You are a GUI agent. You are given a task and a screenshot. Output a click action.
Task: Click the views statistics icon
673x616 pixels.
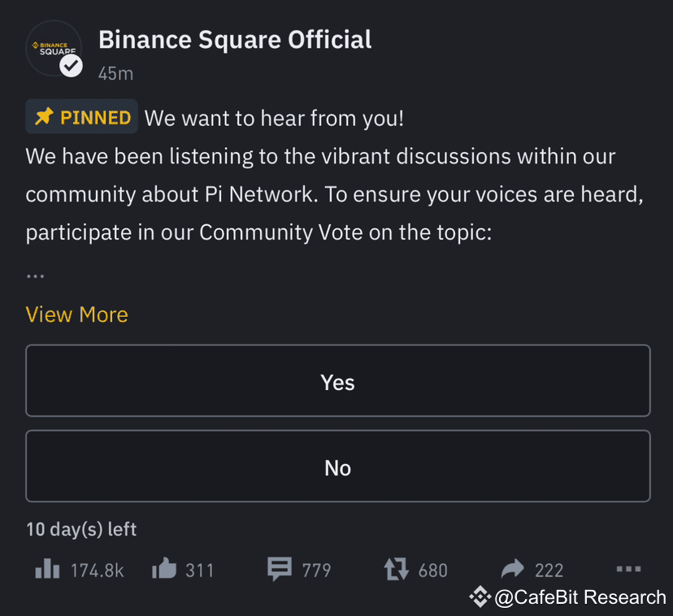click(x=47, y=570)
